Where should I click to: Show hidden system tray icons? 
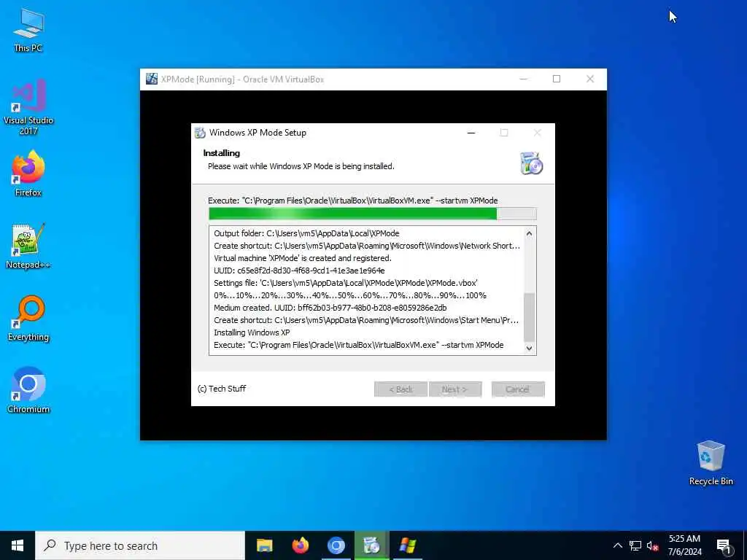617,545
